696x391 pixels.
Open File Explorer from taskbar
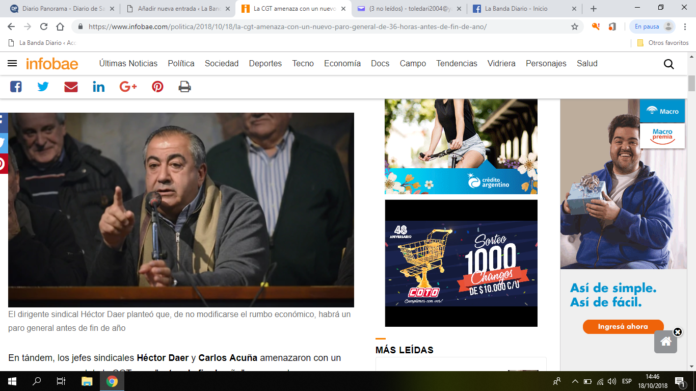(87, 381)
